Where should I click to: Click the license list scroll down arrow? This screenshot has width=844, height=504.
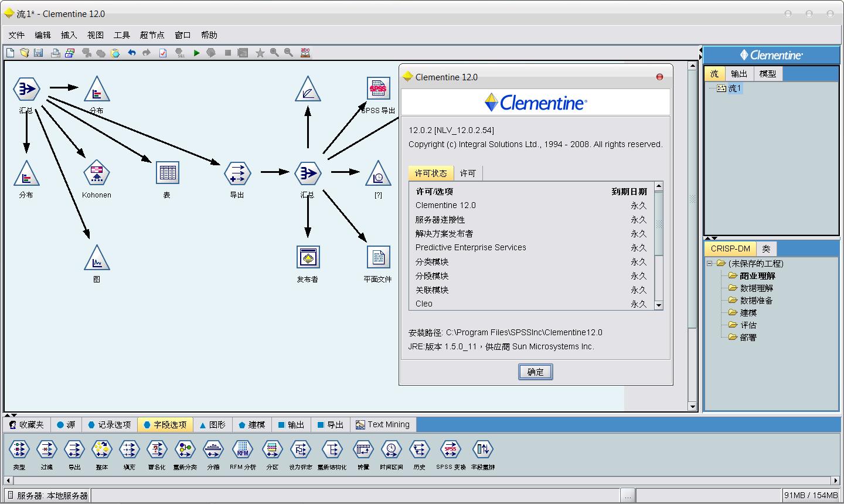[659, 305]
